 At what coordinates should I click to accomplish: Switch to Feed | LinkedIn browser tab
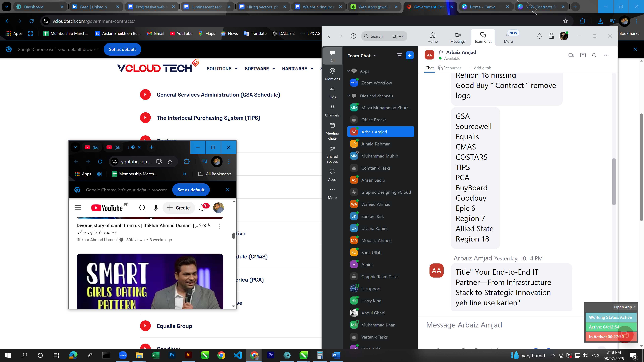tap(96, 7)
